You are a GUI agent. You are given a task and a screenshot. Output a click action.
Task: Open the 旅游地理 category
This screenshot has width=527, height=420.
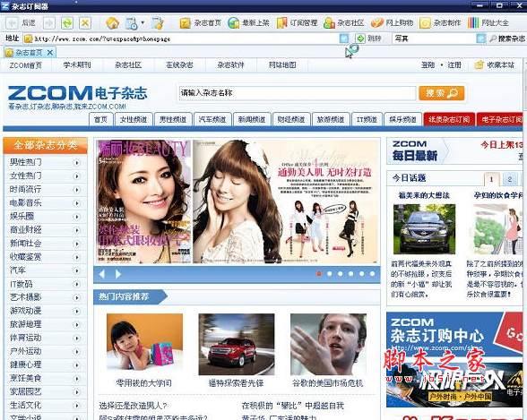25,324
